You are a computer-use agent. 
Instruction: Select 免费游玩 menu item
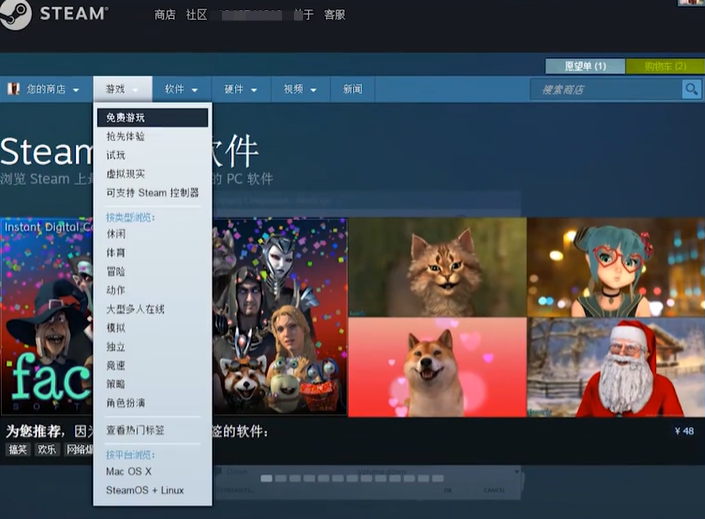[152, 118]
